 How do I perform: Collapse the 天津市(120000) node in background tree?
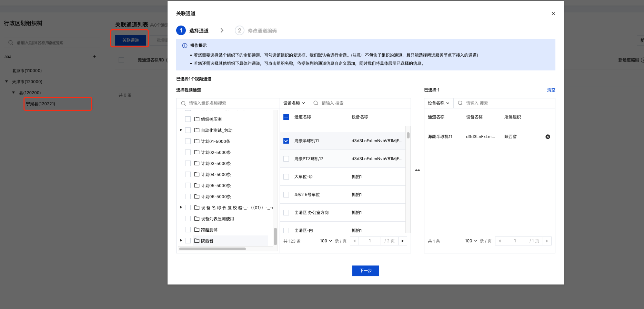pos(7,82)
